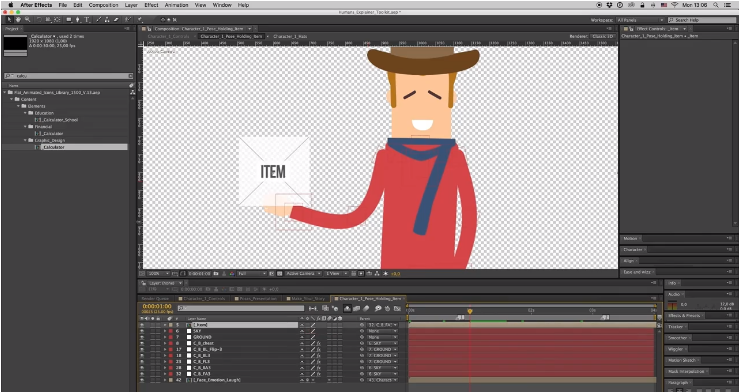Hide the C_R_chest layer eye icon
Image resolution: width=739 pixels, height=392 pixels.
pyautogui.click(x=142, y=343)
